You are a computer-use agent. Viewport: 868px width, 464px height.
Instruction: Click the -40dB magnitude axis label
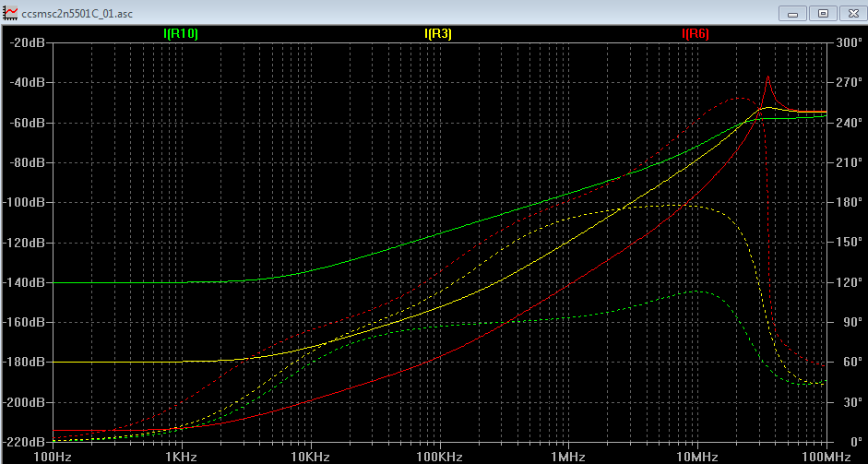26,82
